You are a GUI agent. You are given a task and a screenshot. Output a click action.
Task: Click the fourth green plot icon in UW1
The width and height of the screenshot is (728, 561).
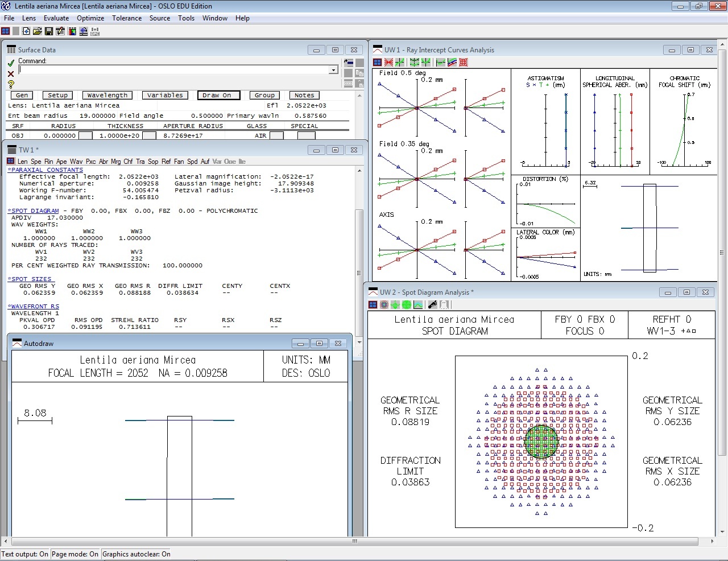[x=414, y=62]
